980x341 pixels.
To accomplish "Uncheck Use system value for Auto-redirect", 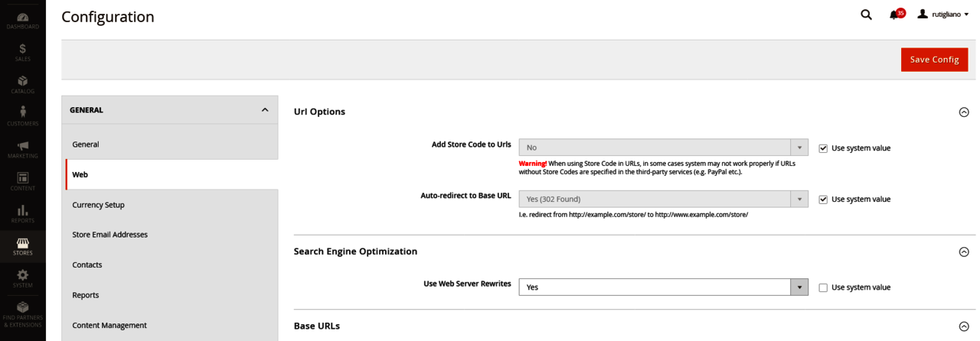I will click(823, 200).
